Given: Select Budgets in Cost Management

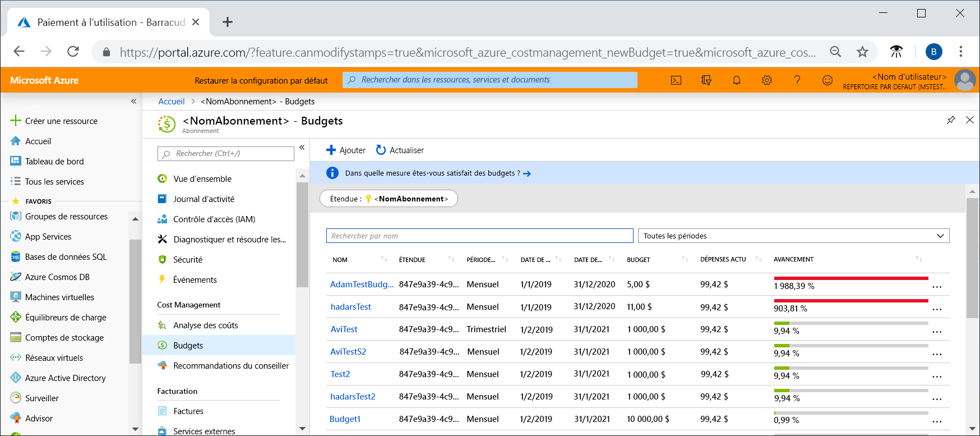Looking at the screenshot, I should coord(219,345).
